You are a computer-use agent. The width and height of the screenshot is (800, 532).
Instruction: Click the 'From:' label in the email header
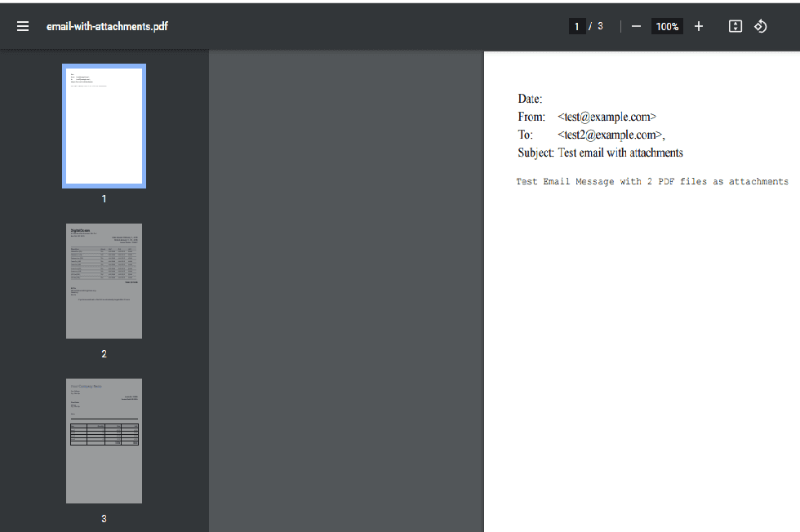531,117
